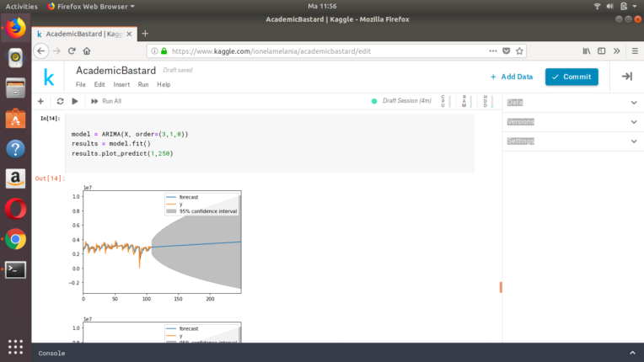Screen dimensions: 644x362
Task: Go back with browser back arrow
Action: 41,51
